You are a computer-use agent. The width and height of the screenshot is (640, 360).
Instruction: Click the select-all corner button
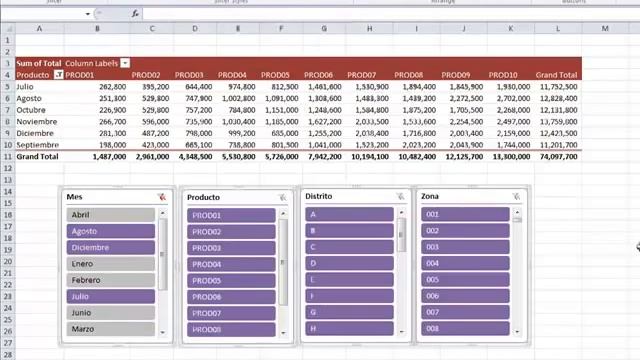[x=8, y=29]
